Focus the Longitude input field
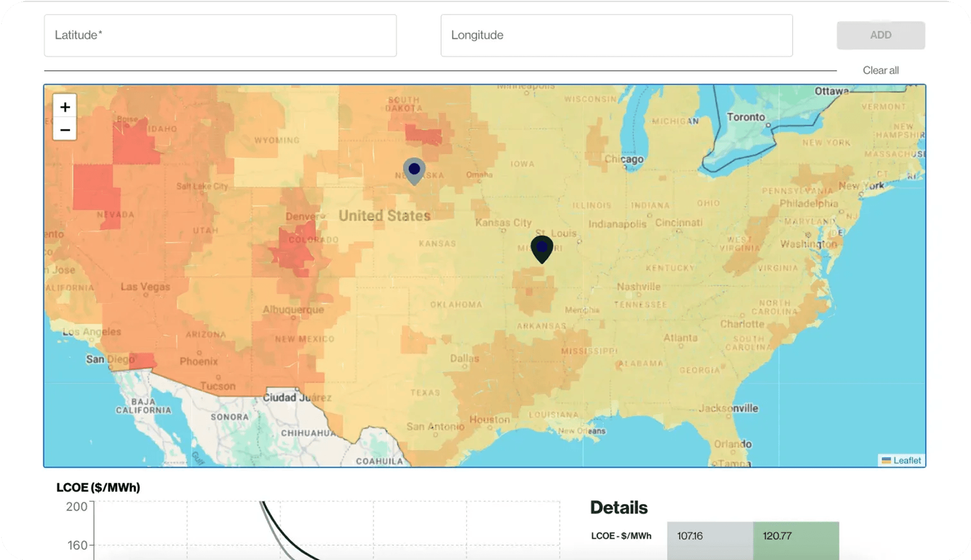 click(616, 36)
